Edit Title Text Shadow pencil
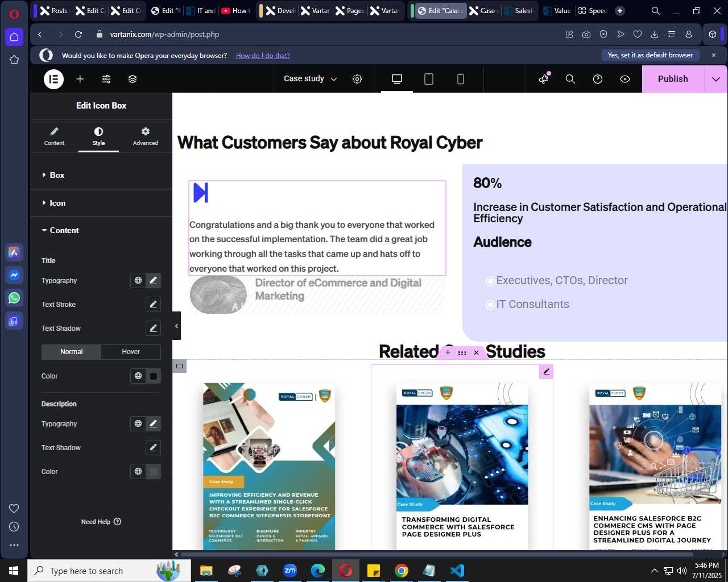This screenshot has height=582, width=728. (153, 329)
